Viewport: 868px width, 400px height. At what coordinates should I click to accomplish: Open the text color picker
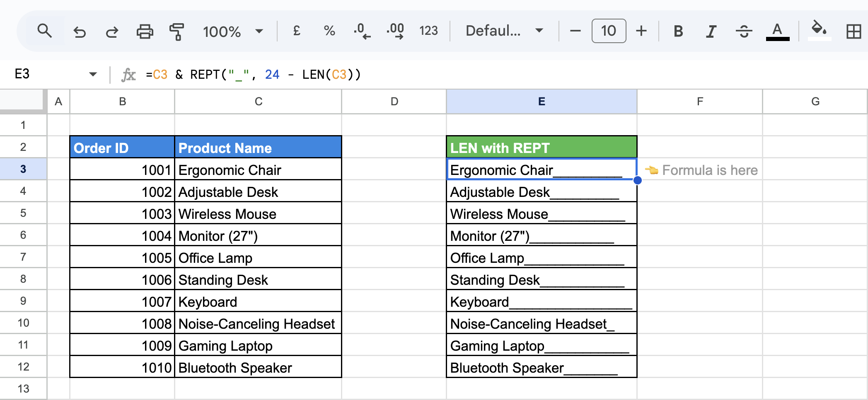point(777,32)
